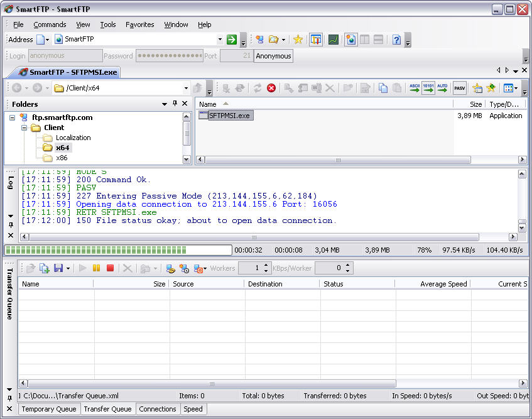
Task: Pin the Transfer Queue pane with pushpin icon
Action: click(x=9, y=398)
